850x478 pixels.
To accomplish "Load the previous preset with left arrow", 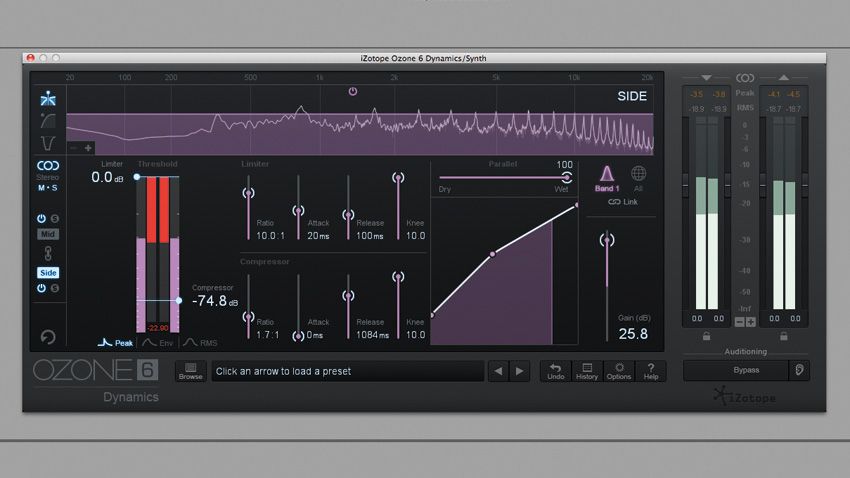I will click(x=498, y=371).
